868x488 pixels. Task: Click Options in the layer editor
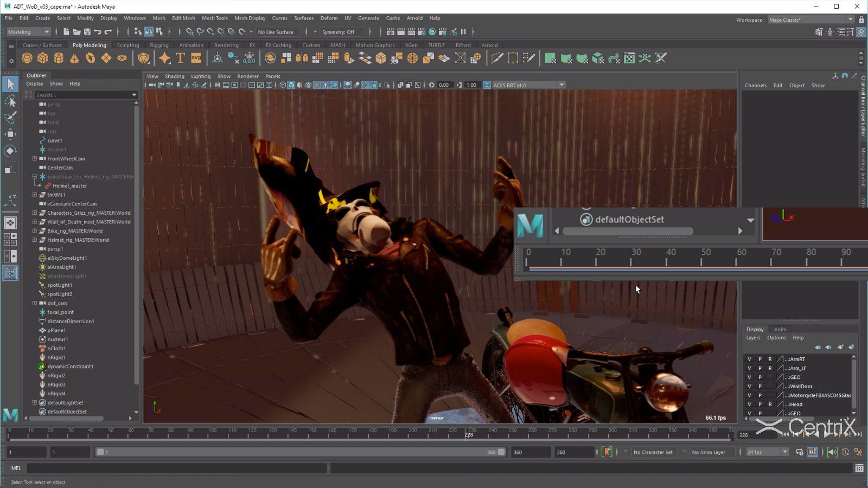point(776,338)
